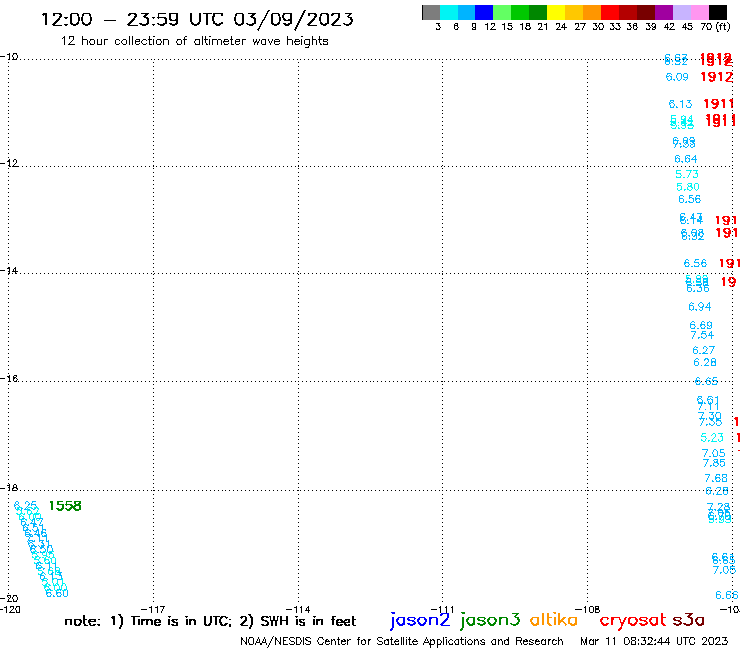The image size is (740, 650).
Task: Click the note about UTC time and SWH feet
Action: pos(210,621)
